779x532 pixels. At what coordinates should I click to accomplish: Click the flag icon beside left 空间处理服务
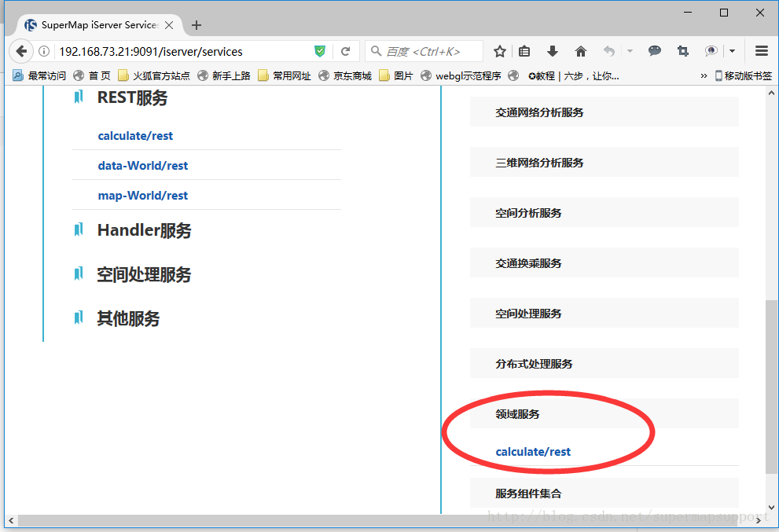point(79,273)
